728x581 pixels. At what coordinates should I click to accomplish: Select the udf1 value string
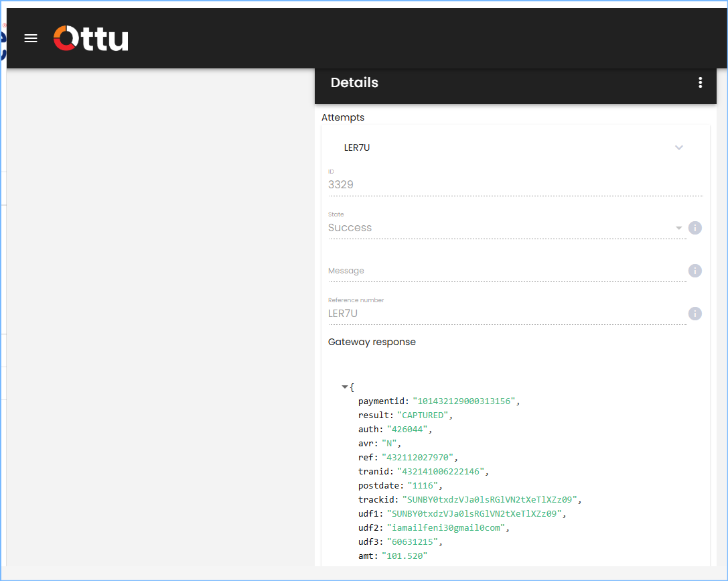point(474,514)
